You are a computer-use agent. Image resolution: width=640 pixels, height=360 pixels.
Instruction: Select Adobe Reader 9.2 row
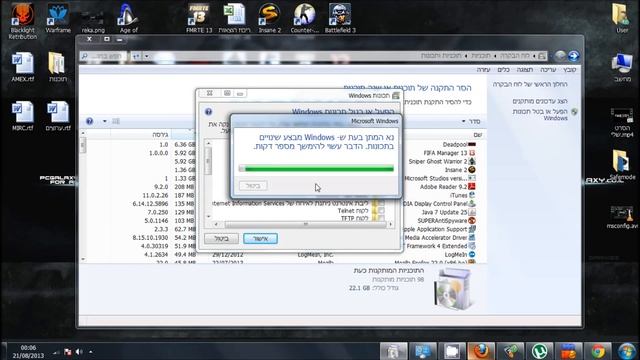[x=447, y=187]
